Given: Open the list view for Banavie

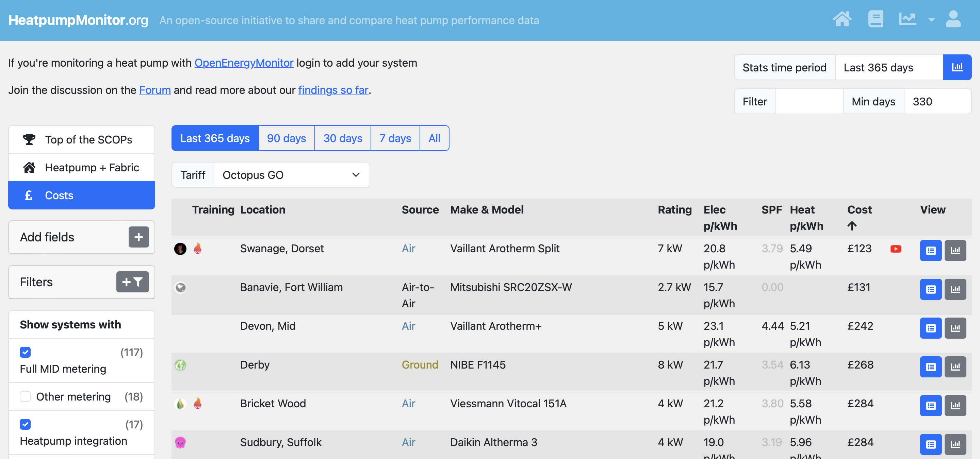Looking at the screenshot, I should 931,290.
